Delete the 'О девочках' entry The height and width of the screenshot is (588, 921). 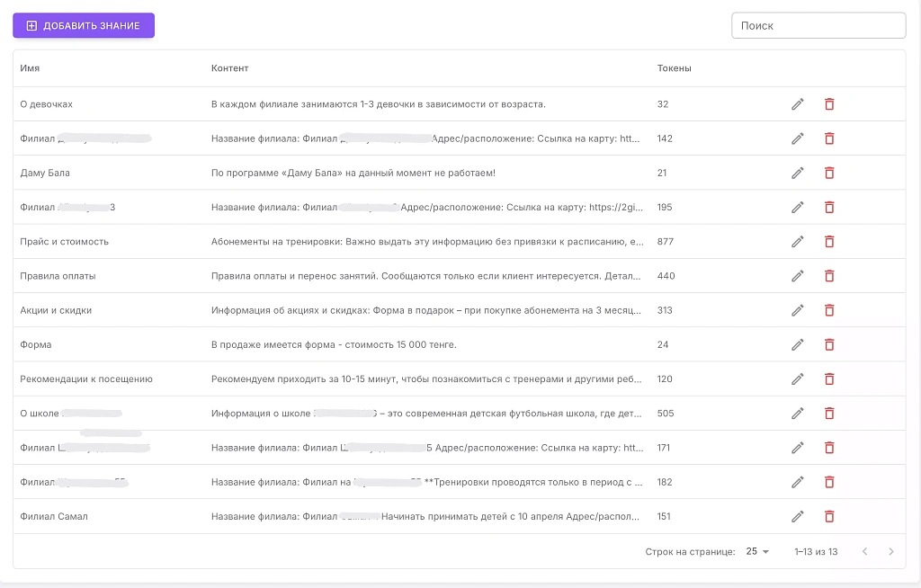click(829, 104)
